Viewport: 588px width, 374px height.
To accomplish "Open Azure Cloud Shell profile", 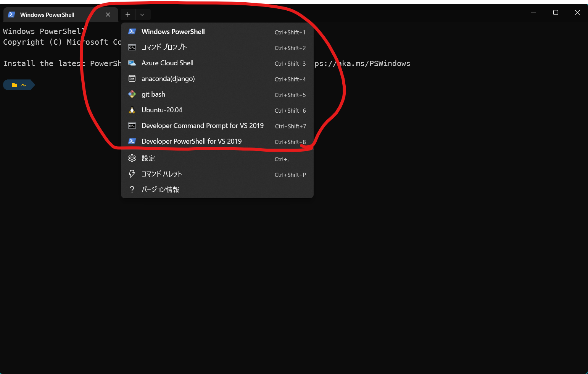I will click(217, 63).
